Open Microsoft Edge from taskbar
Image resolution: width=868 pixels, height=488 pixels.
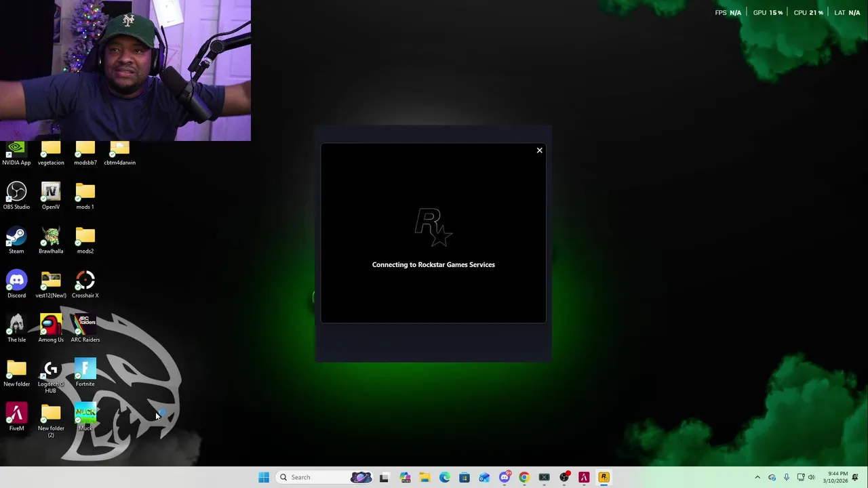point(444,477)
